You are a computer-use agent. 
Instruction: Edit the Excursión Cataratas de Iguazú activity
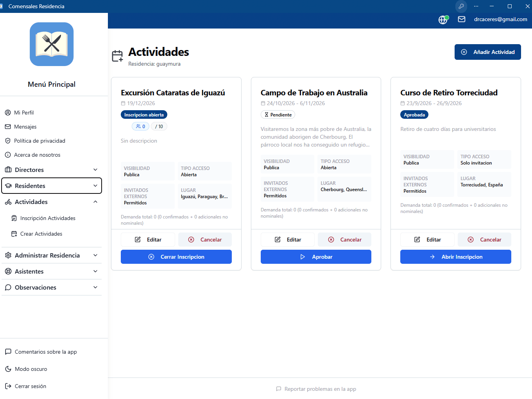148,240
